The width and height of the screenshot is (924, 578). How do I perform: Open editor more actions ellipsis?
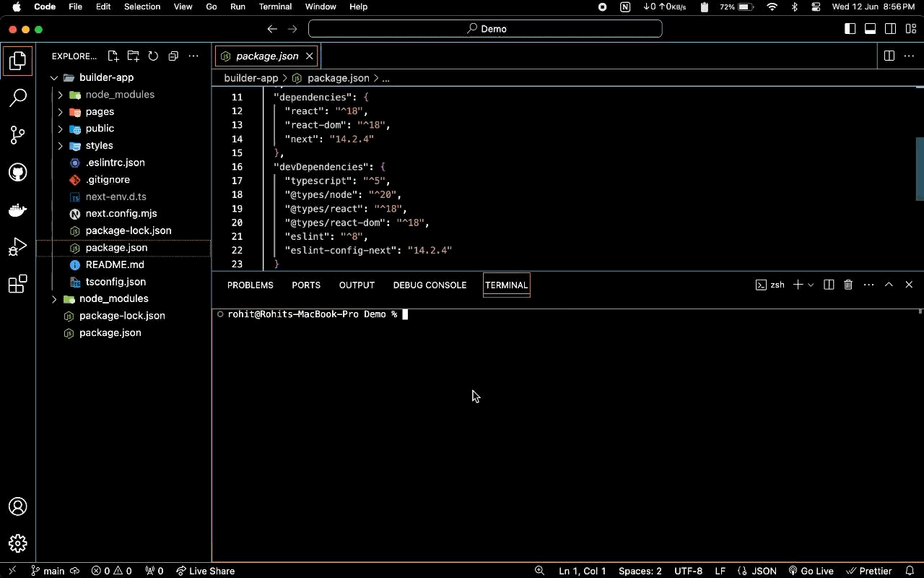[x=909, y=56]
